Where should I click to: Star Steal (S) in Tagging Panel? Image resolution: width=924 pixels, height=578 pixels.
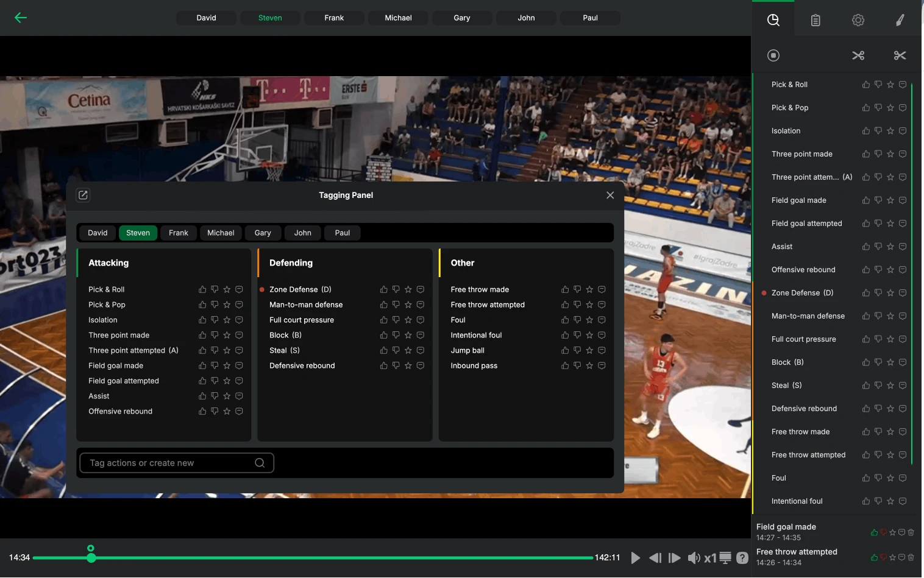tap(408, 350)
